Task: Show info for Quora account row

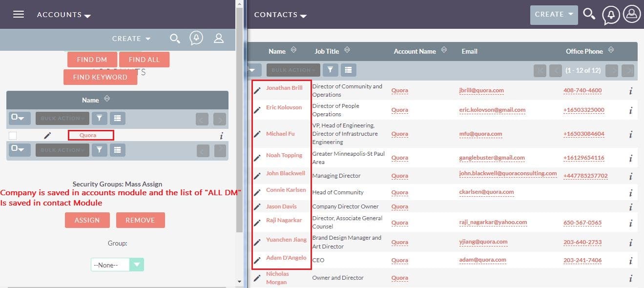Action: point(222,136)
